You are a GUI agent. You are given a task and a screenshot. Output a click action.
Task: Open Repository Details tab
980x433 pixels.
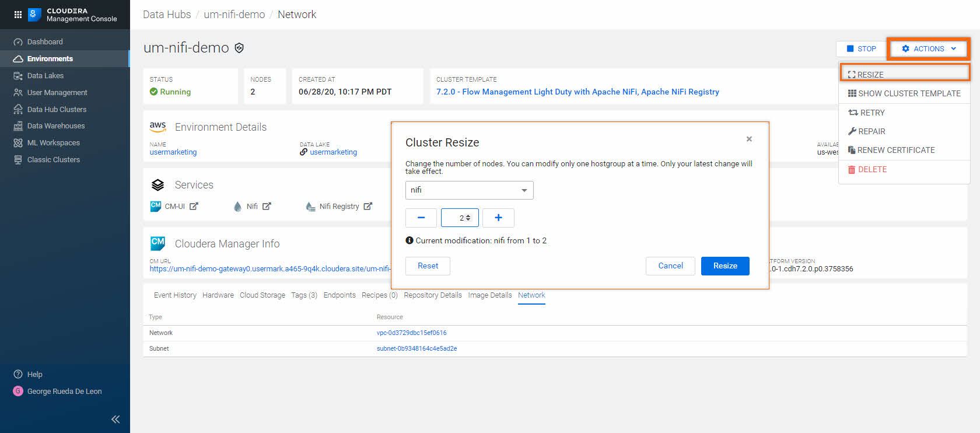[x=433, y=295]
